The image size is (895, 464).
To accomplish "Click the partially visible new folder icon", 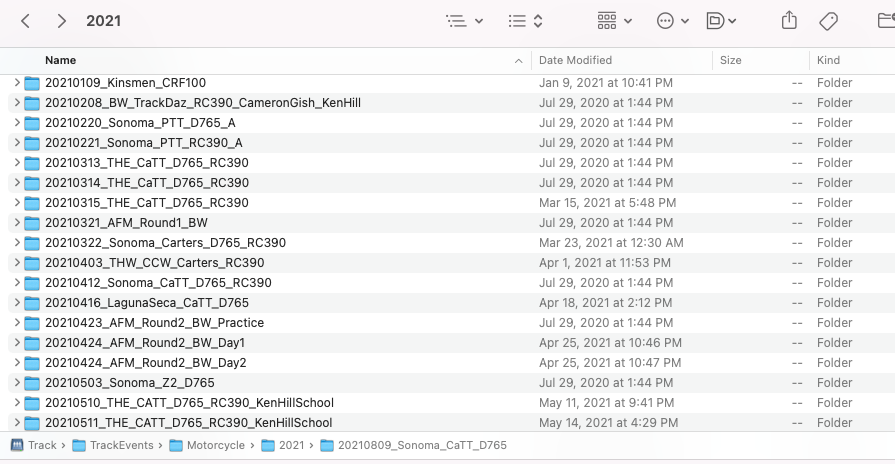I will 886,21.
